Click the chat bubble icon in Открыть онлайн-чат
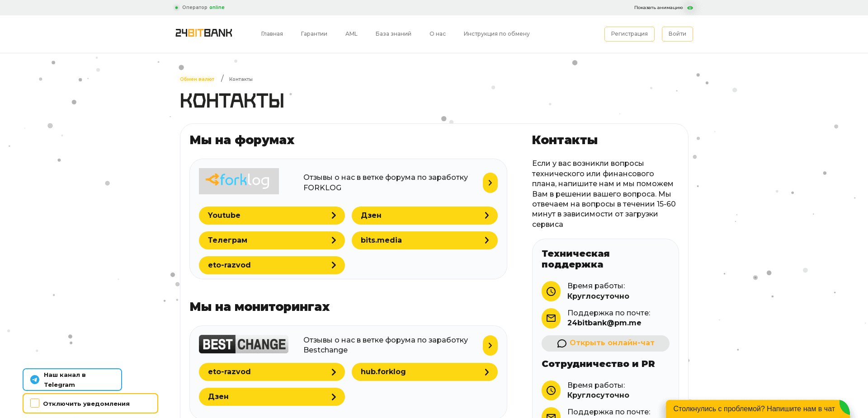Screen dimensions: 868x418 point(561,343)
